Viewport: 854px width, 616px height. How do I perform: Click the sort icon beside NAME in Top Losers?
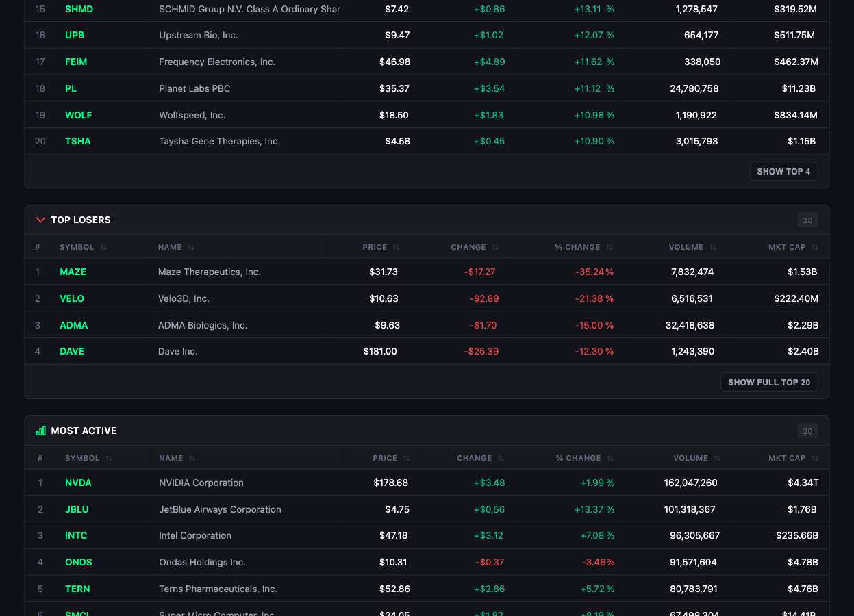[x=190, y=246]
